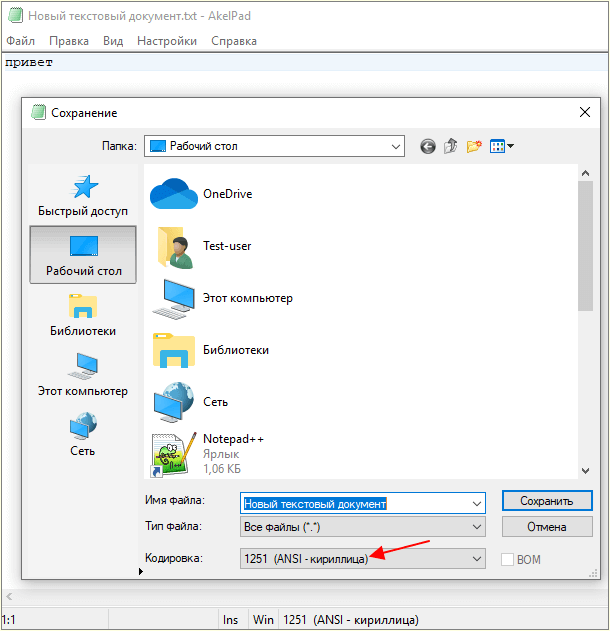Select Рабочий стол in the places sidebar
Screen dimensions: 610x631
(x=83, y=255)
